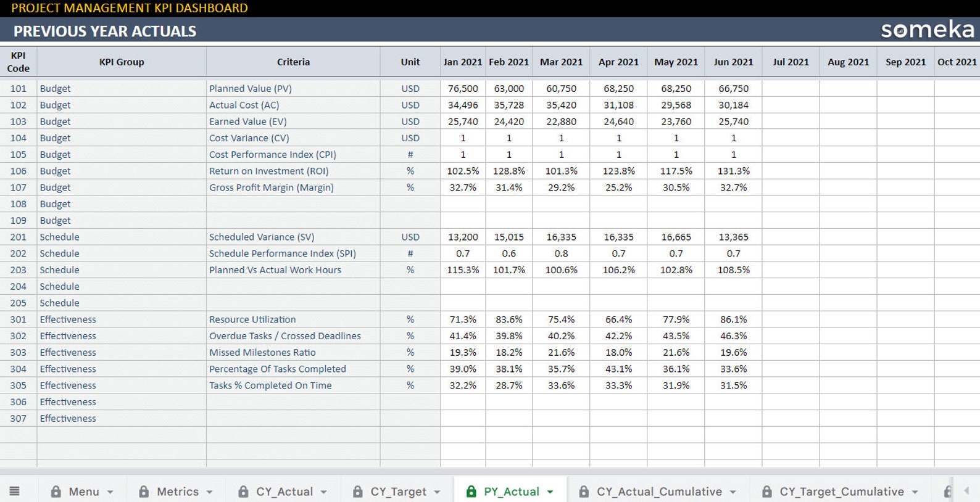980x502 pixels.
Task: Open CY_Target_Cumulative tab dropdown arrow
Action: pyautogui.click(x=915, y=492)
